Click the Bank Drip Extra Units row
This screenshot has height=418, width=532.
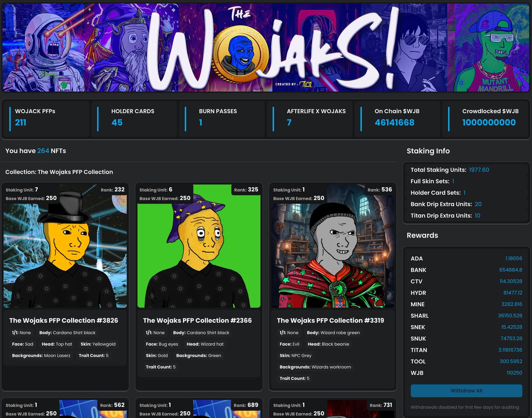466,204
